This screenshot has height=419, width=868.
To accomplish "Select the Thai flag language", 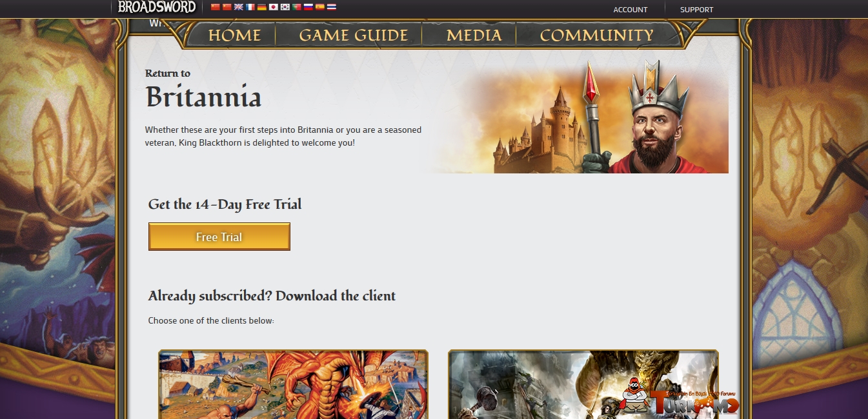I will point(332,7).
